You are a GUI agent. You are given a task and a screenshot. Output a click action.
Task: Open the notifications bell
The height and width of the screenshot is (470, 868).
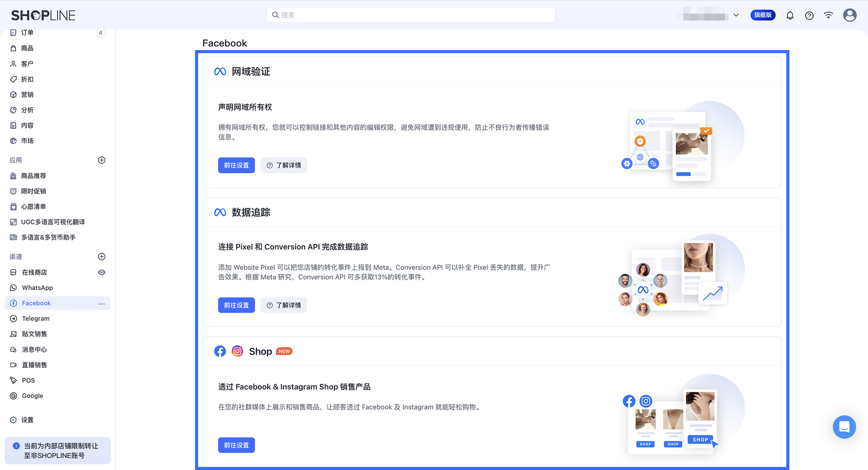[790, 15]
